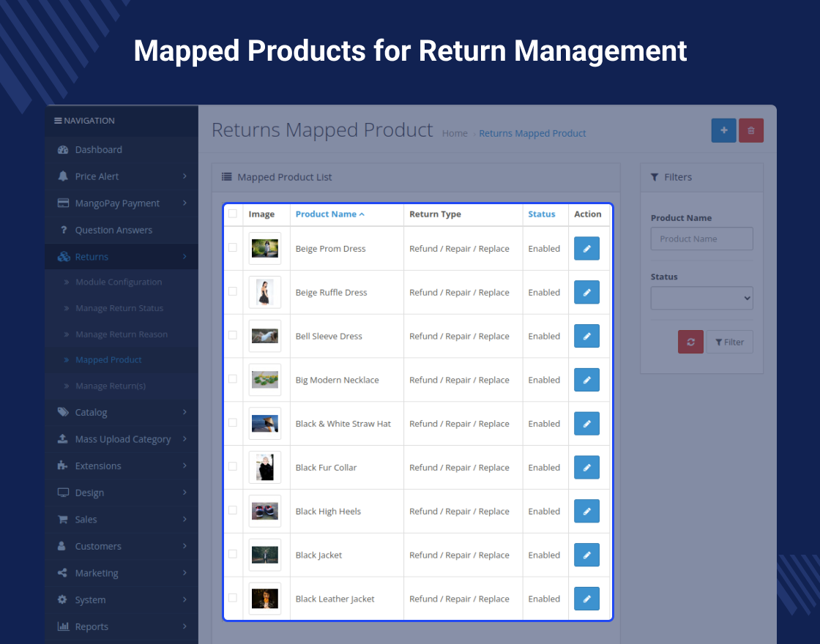This screenshot has width=820, height=644.
Task: Collapse the Returns menu chevron
Action: pyautogui.click(x=184, y=257)
